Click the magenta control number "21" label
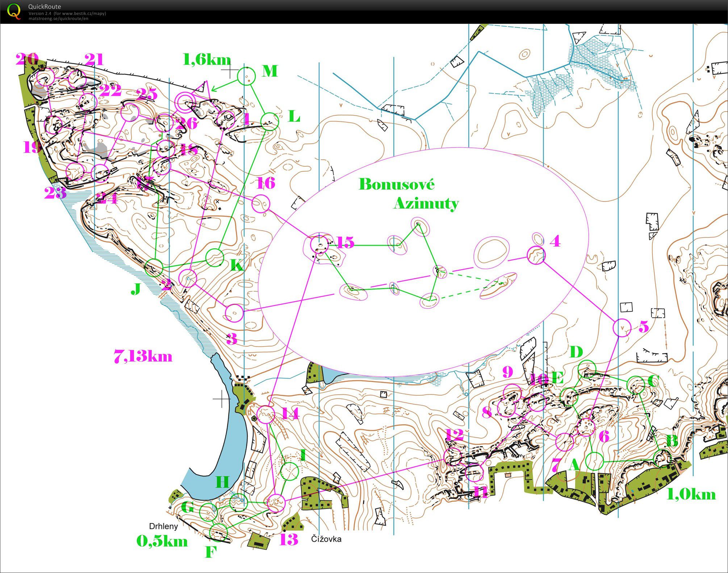 pyautogui.click(x=94, y=59)
